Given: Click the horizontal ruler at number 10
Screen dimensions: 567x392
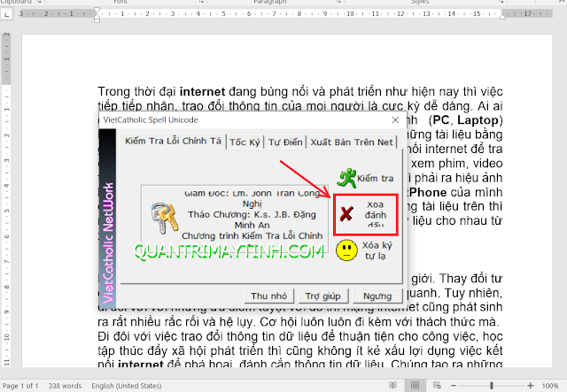Looking at the screenshot, I should [x=350, y=14].
